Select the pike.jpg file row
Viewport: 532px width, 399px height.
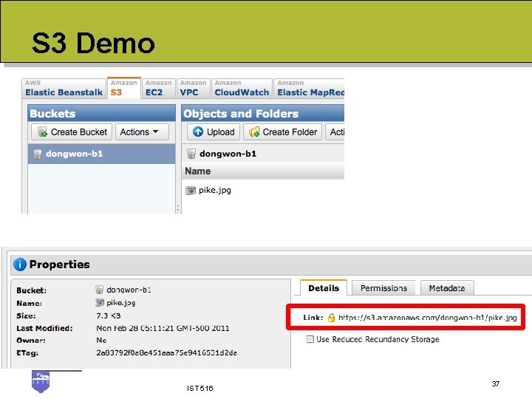263,190
